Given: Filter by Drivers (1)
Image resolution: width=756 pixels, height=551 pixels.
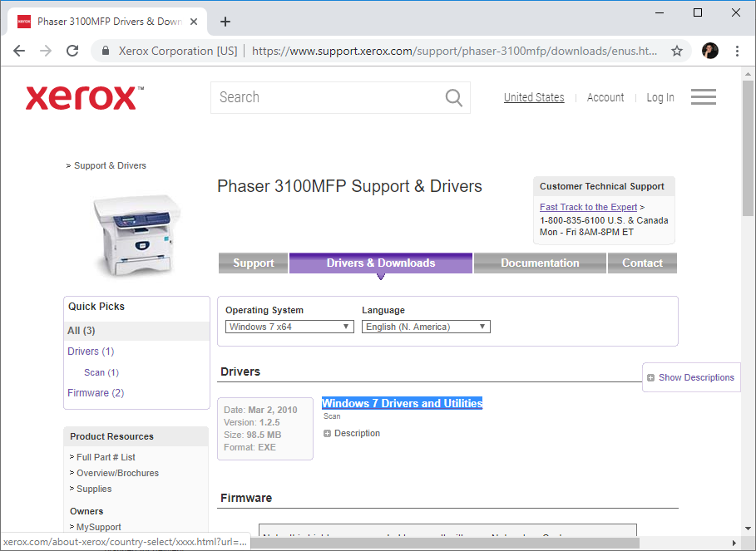Looking at the screenshot, I should click(x=91, y=352).
